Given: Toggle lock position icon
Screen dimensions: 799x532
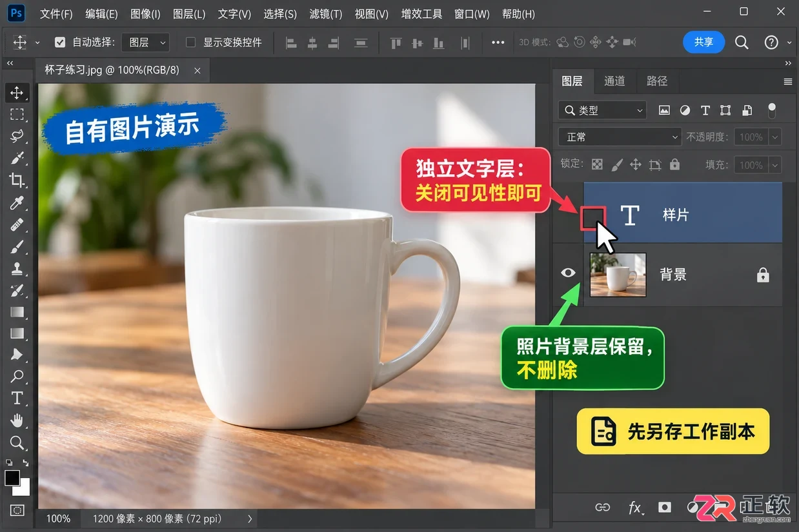Looking at the screenshot, I should click(636, 165).
